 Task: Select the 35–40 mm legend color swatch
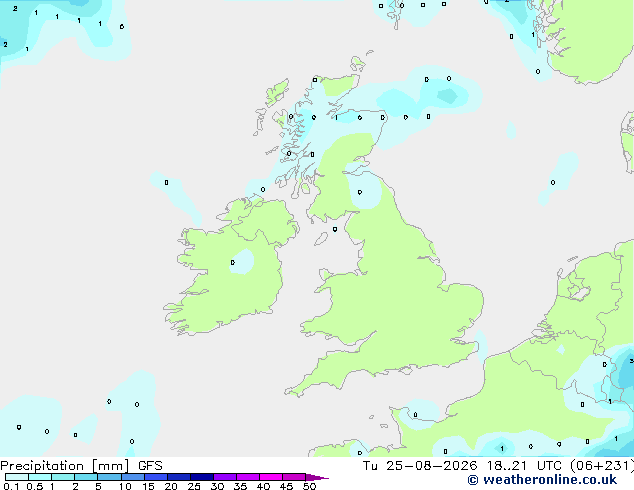[248, 477]
